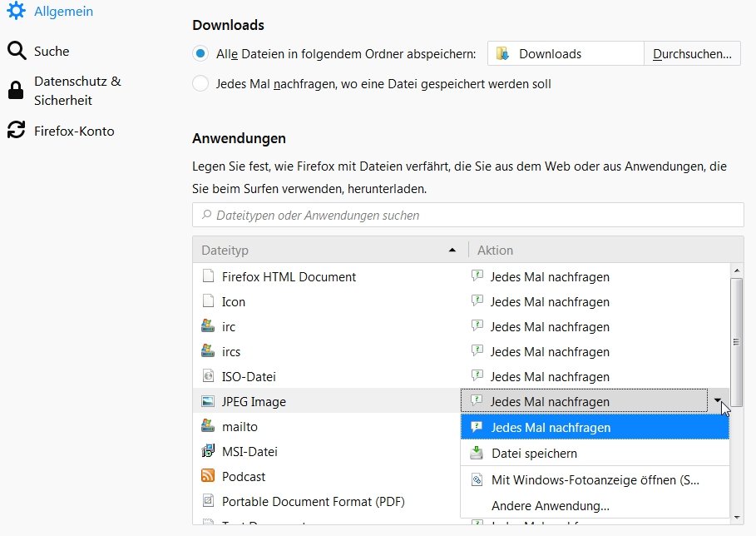Screen dimensions: 756x536
Task: Select 'Jedes Mal nachfragen, wo' radio option
Action: (200, 83)
